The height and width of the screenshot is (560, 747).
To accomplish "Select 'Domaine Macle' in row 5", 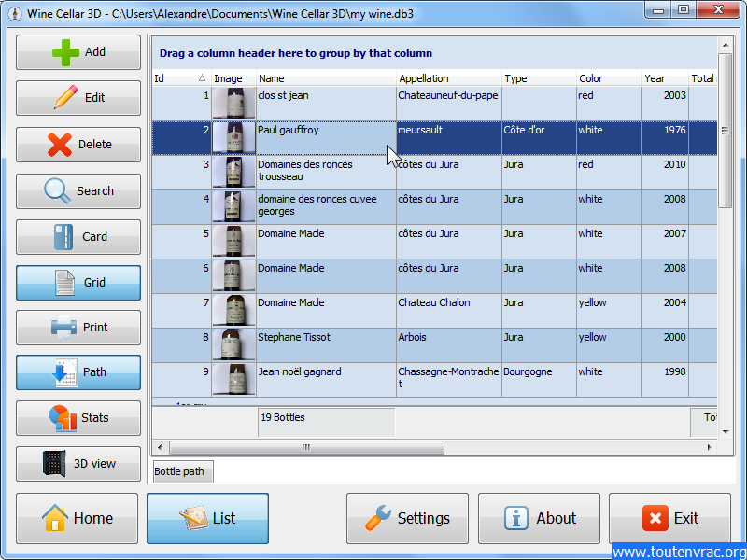I will [326, 241].
